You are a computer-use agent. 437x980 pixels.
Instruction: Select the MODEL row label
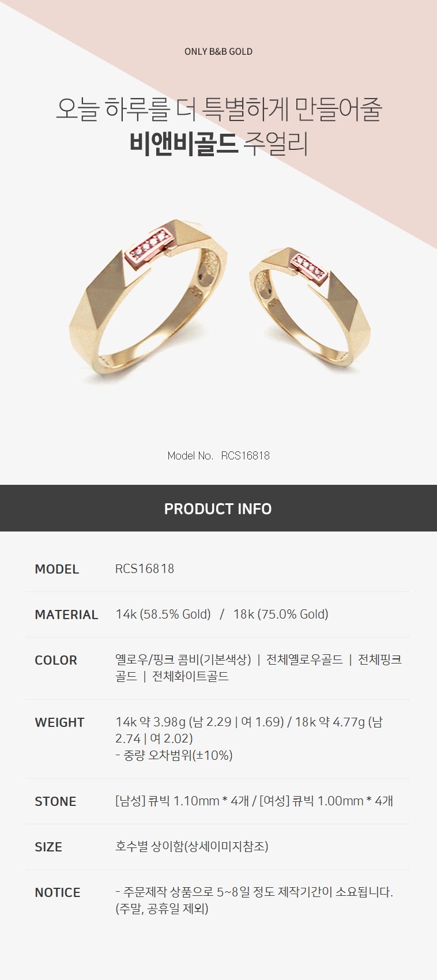click(56, 569)
